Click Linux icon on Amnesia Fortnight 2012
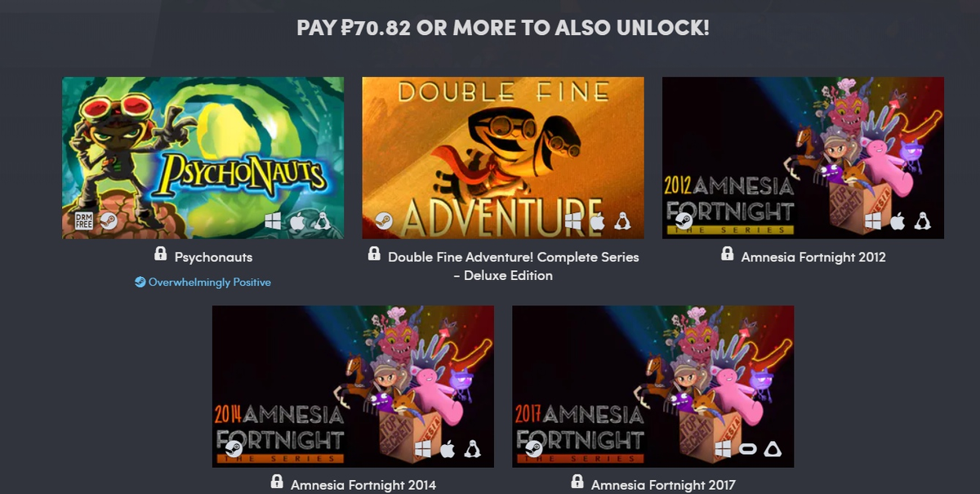The height and width of the screenshot is (494, 980). pyautogui.click(x=923, y=220)
